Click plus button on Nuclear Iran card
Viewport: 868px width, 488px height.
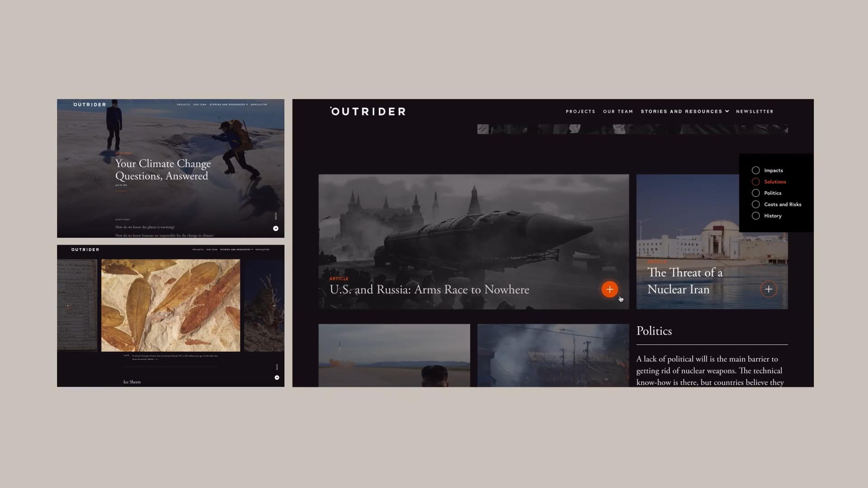(x=769, y=289)
